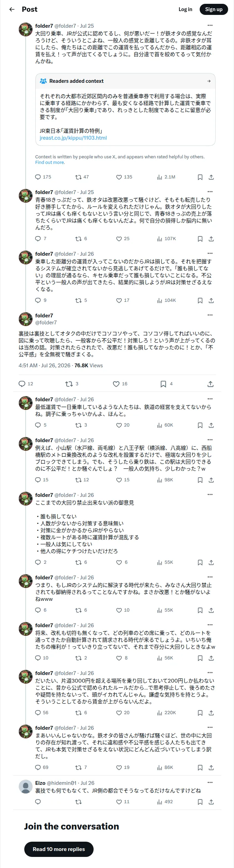234x868 pixels.
Task: Open the Find out more link
Action: coord(50,163)
